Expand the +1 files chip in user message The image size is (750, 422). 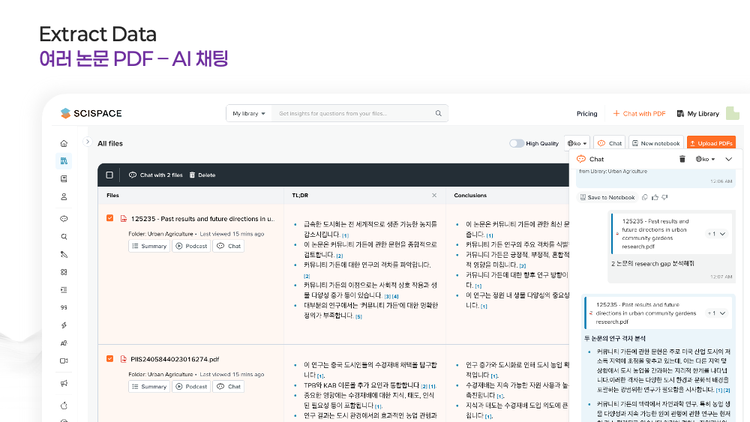[717, 234]
